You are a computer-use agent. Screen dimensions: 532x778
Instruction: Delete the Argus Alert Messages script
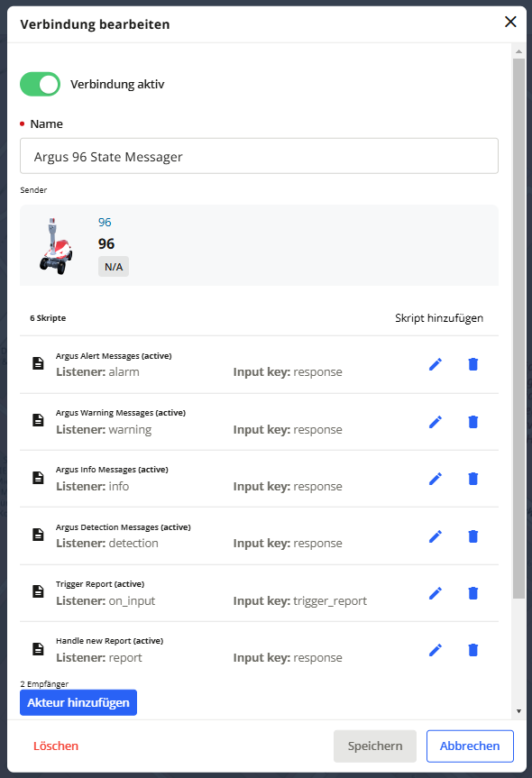[473, 365]
